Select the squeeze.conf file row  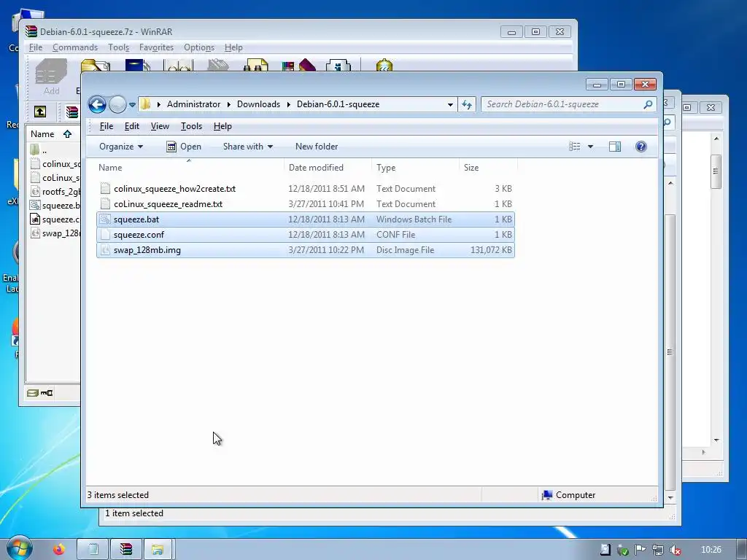pyautogui.click(x=306, y=234)
